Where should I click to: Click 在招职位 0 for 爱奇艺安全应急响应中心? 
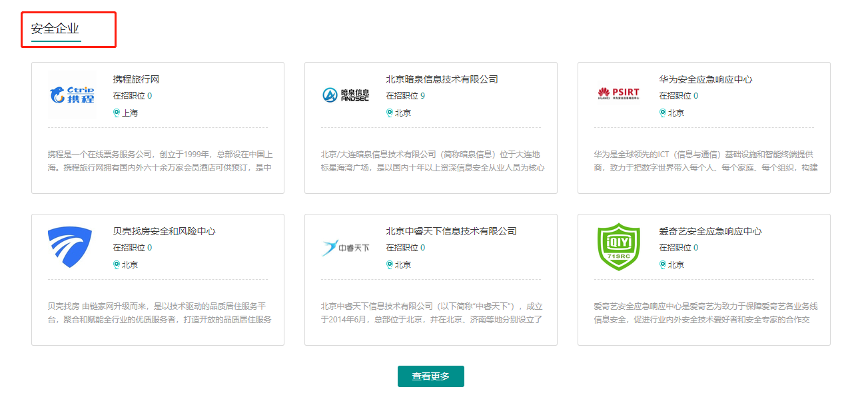click(678, 248)
